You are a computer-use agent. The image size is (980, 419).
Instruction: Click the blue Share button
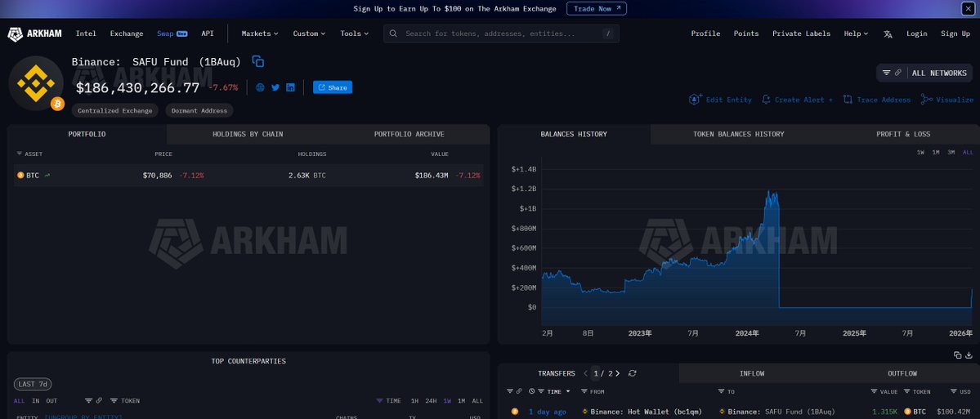tap(333, 87)
